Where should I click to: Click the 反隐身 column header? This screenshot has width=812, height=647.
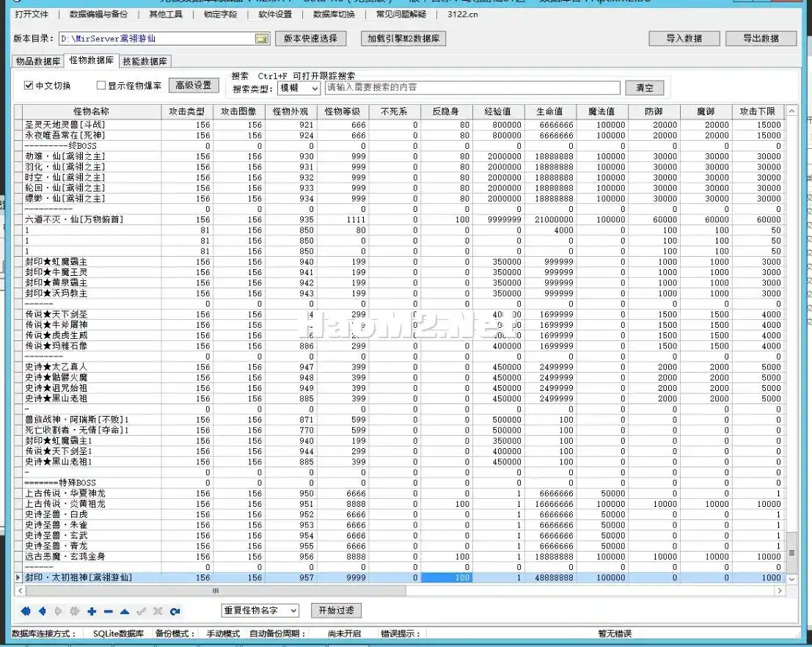(x=446, y=112)
